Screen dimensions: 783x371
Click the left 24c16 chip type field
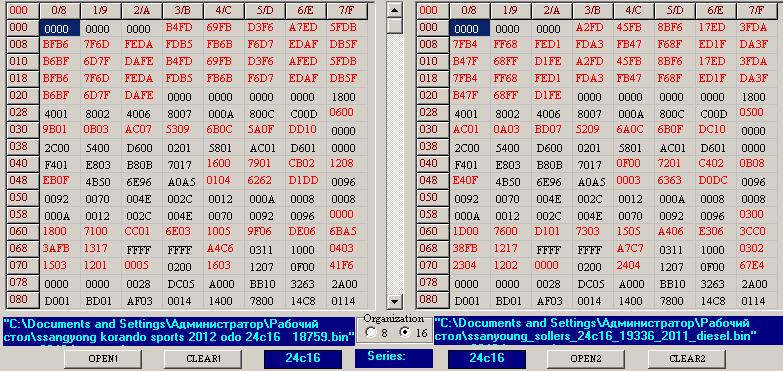[x=303, y=359]
